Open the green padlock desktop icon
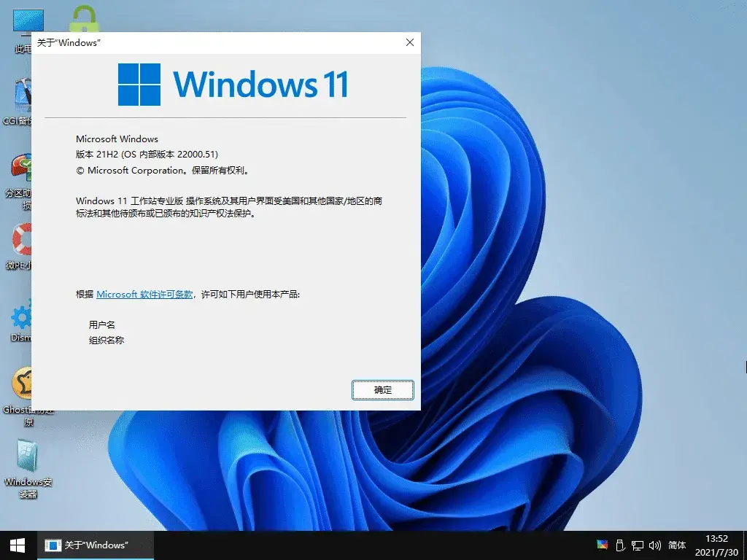Image resolution: width=747 pixels, height=560 pixels. [x=84, y=19]
